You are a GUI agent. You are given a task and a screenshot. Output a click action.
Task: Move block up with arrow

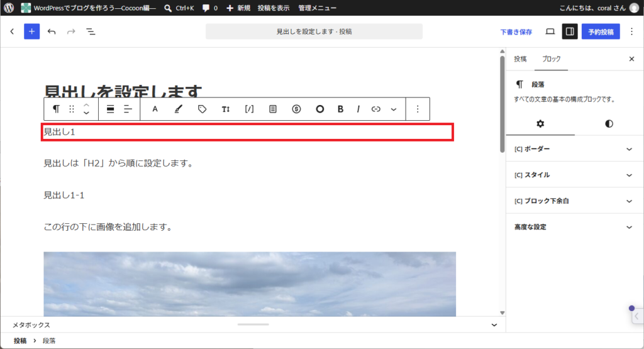click(x=86, y=105)
